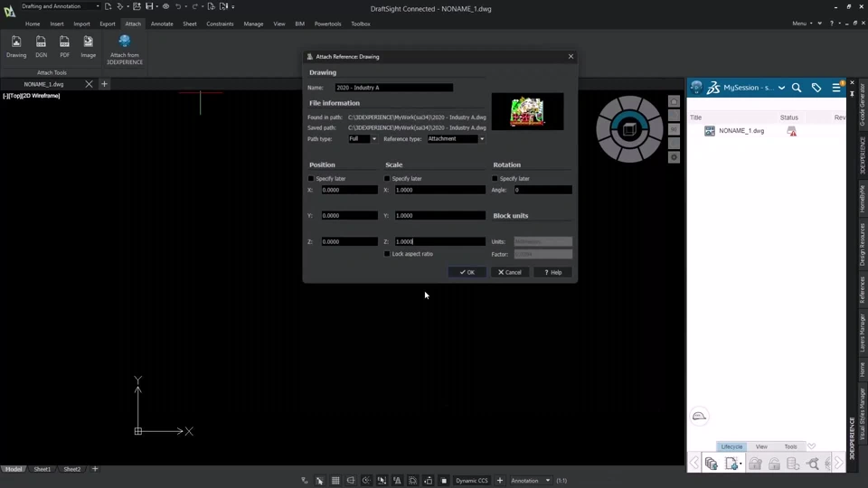Toggle the Snap cursor icon in status bar

pos(320,480)
